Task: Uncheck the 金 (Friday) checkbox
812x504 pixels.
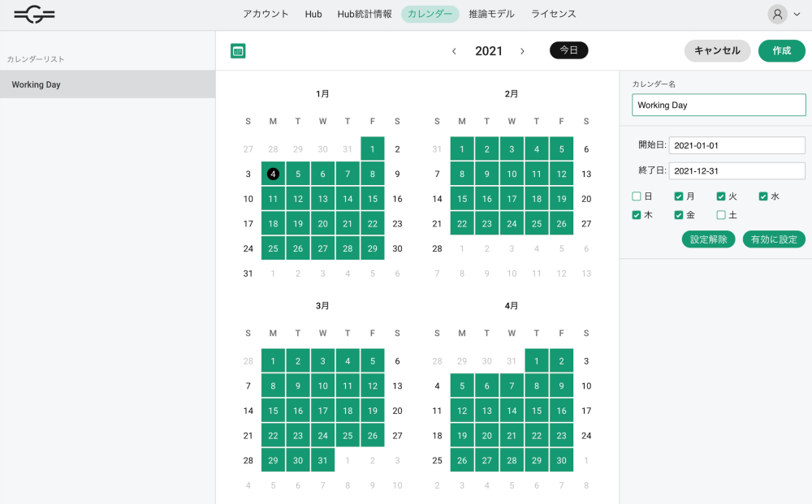Action: (679, 215)
